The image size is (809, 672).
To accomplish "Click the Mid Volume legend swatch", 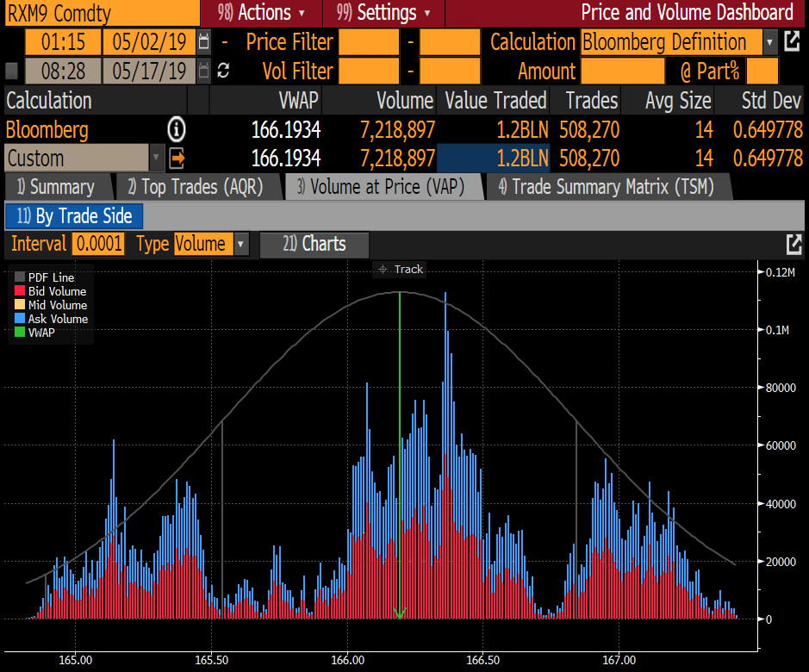I will (x=20, y=304).
